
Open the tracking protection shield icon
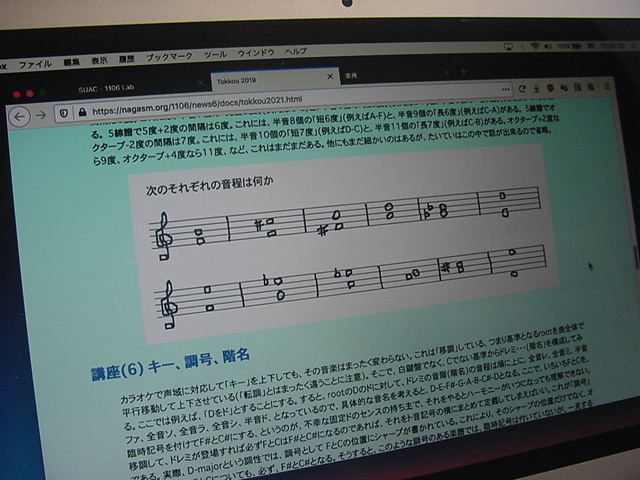point(64,113)
